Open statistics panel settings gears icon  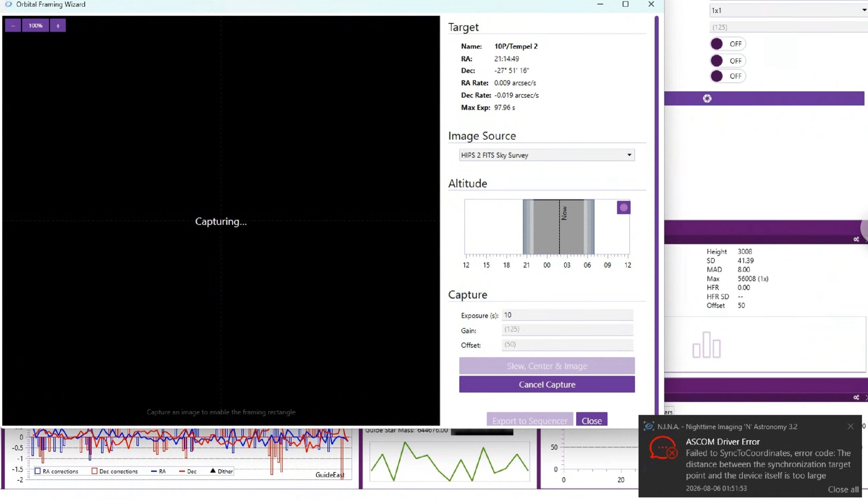tap(856, 239)
